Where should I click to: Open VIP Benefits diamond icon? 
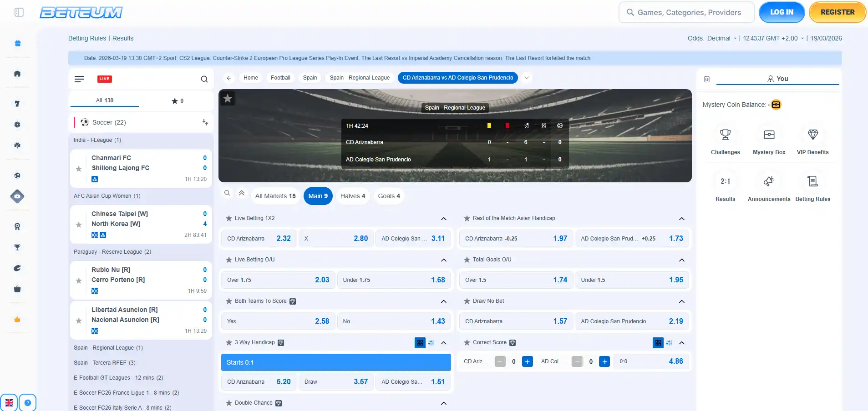[x=813, y=135]
